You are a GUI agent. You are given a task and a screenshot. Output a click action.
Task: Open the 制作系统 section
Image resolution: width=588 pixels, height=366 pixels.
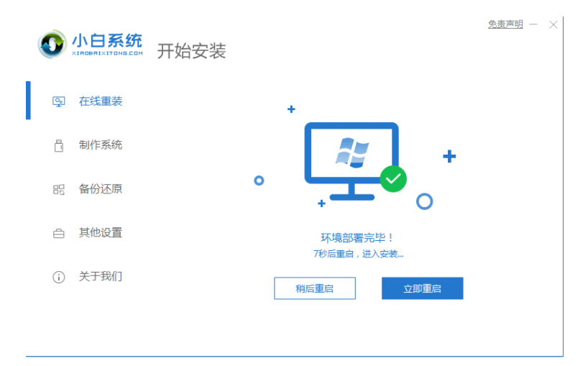(101, 145)
